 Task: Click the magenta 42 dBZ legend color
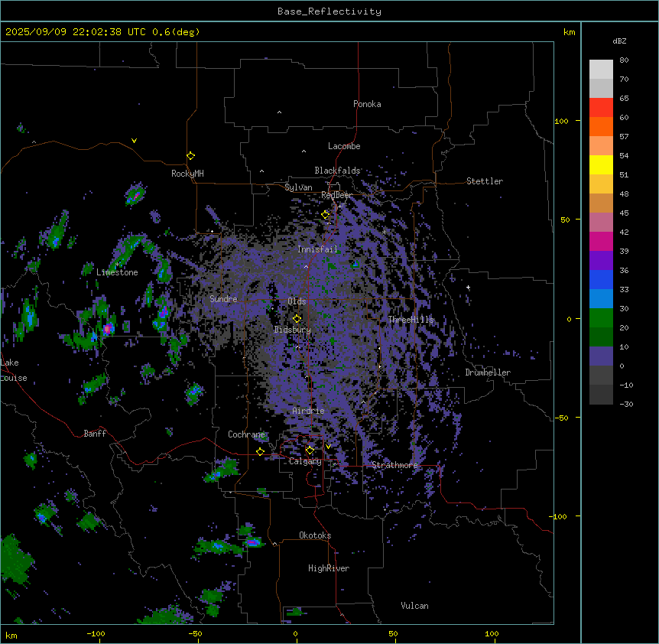[601, 241]
